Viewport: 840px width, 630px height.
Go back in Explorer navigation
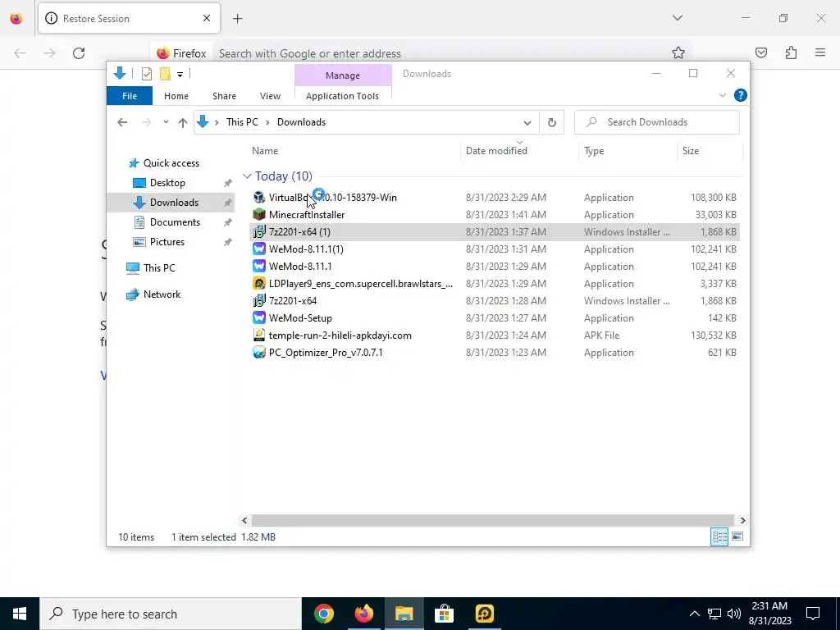pyautogui.click(x=122, y=123)
